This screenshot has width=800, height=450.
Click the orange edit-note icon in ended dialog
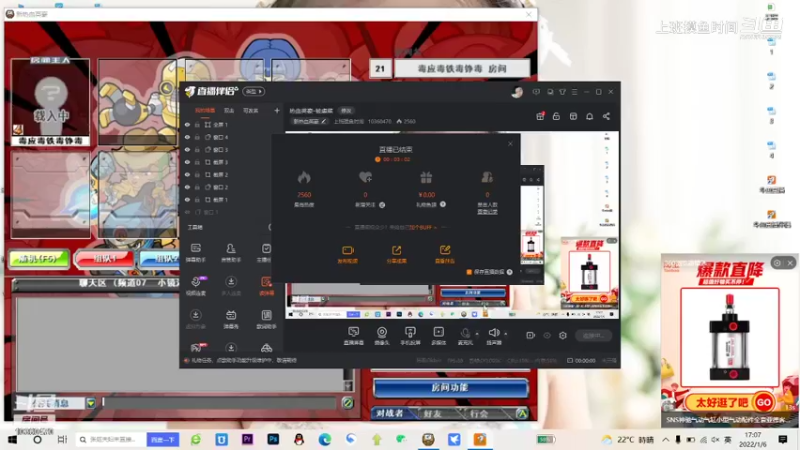coord(445,250)
